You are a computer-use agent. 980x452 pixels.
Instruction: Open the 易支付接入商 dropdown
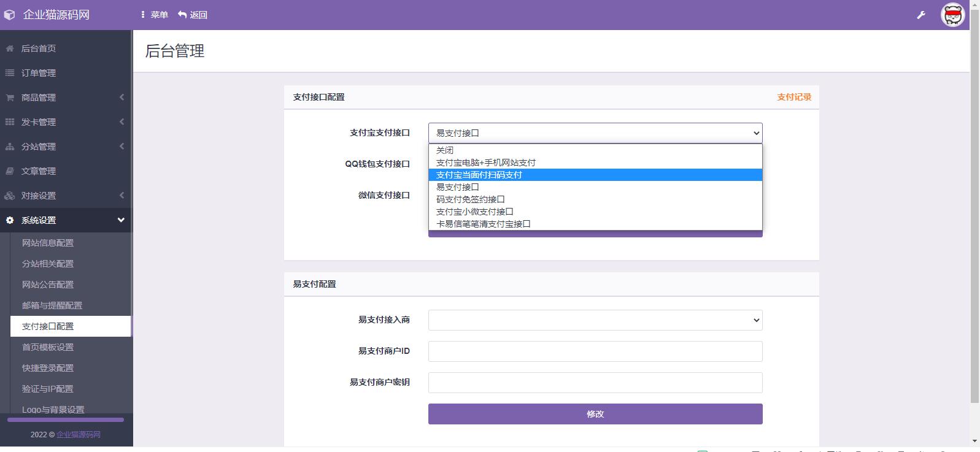595,320
